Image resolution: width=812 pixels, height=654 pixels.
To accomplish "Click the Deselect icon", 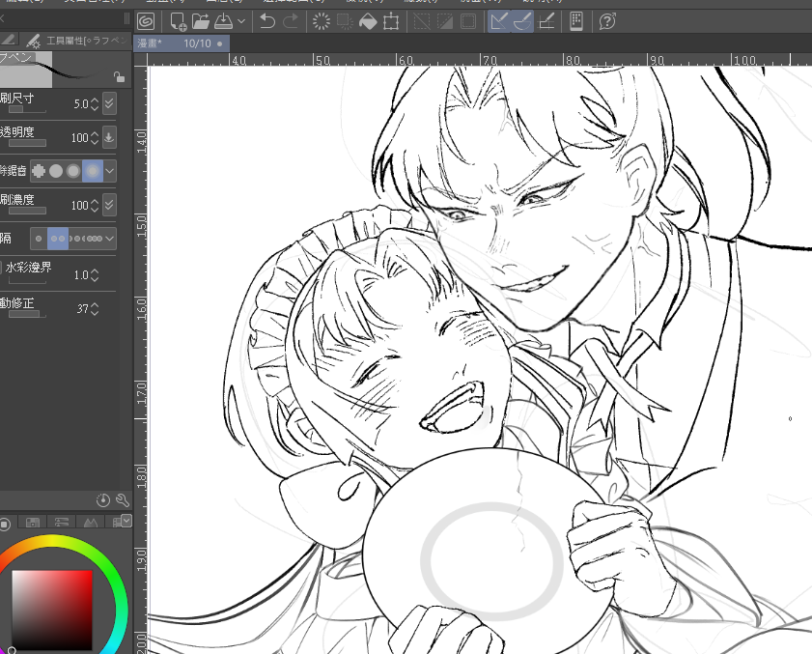I will tap(422, 22).
